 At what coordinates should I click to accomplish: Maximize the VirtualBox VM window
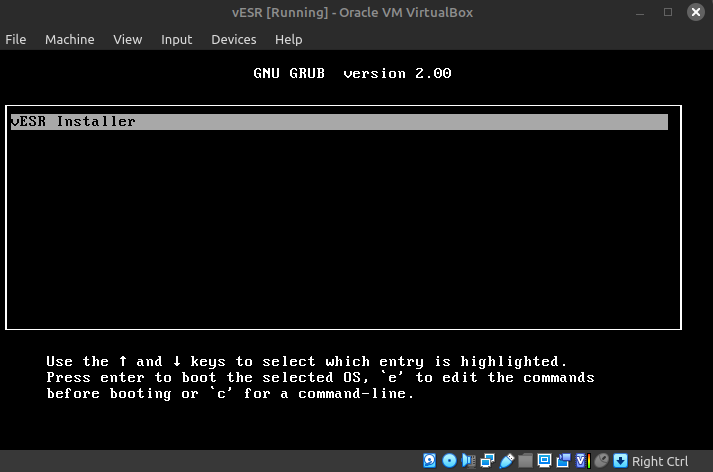coord(668,12)
